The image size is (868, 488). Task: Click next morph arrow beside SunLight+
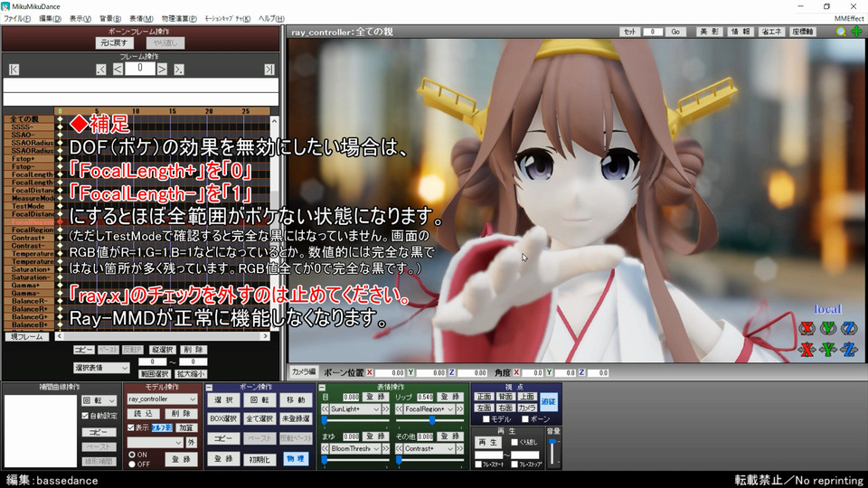(x=386, y=408)
